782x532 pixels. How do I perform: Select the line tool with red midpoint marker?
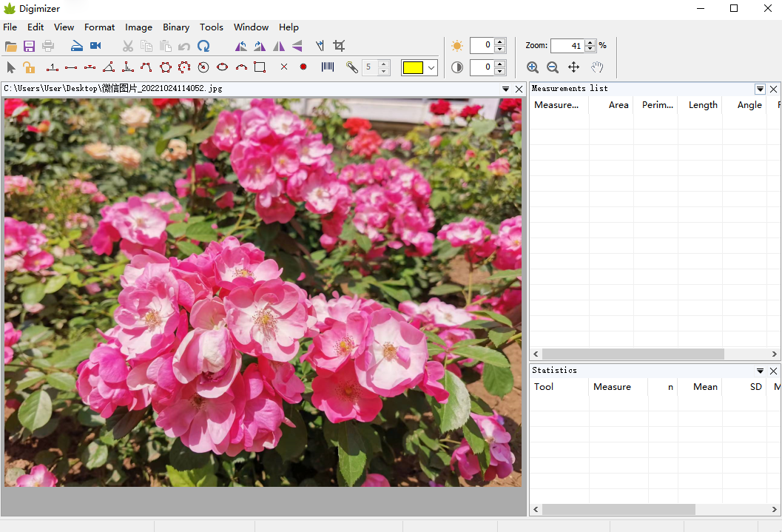(x=90, y=67)
